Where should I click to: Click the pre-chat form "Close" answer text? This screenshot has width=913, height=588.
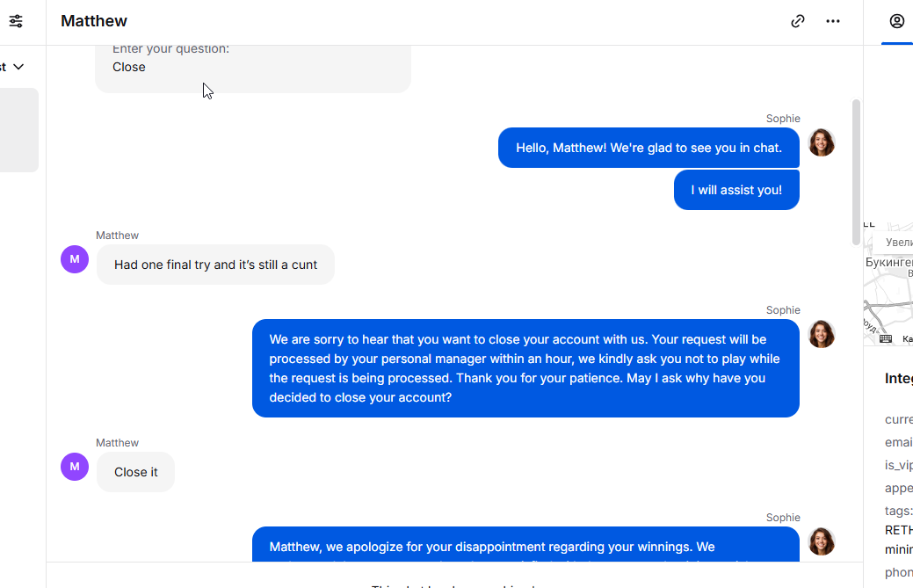129,67
